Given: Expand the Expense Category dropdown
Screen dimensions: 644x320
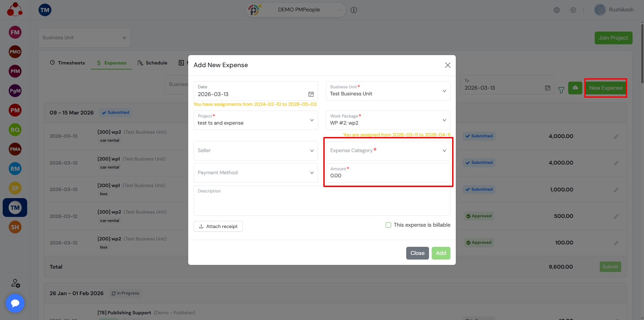Looking at the screenshot, I should 388,151.
